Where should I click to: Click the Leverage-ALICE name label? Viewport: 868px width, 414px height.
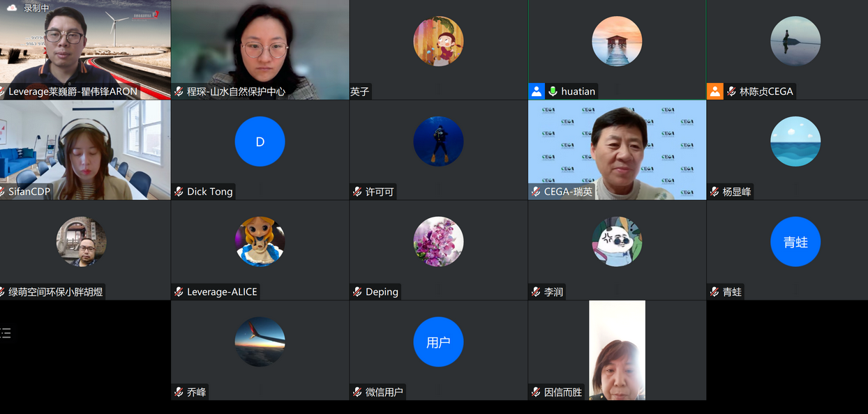220,291
